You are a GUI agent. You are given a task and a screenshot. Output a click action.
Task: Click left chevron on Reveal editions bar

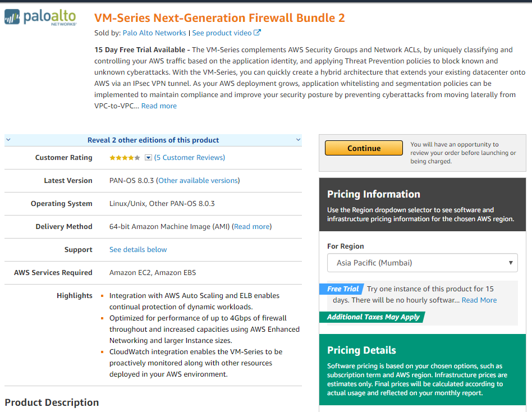pyautogui.click(x=8, y=140)
